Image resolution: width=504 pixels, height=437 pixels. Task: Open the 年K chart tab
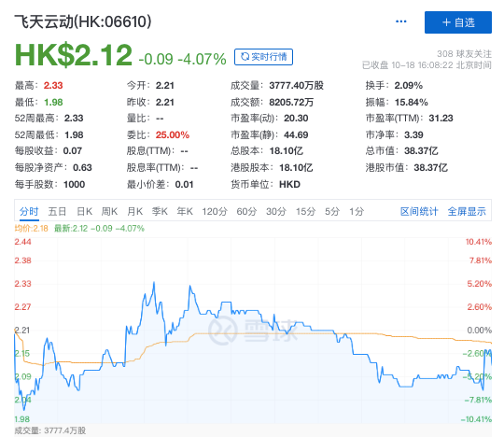[185, 211]
